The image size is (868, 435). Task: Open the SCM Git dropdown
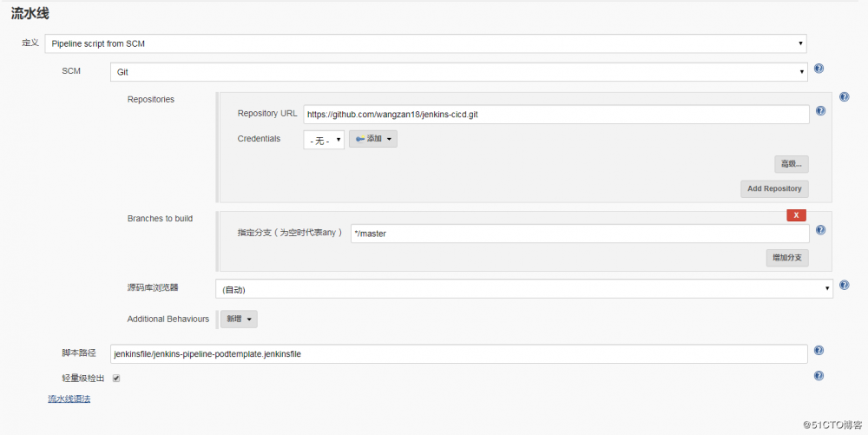(x=459, y=72)
